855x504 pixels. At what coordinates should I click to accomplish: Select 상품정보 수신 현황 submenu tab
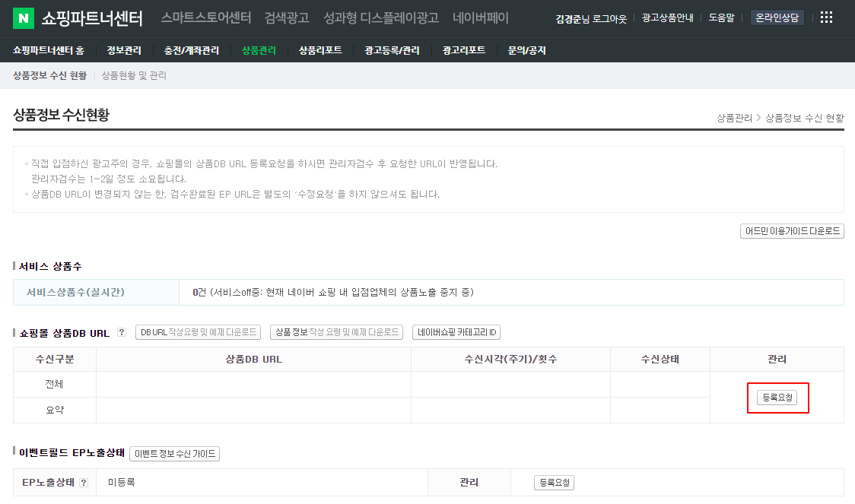point(49,75)
